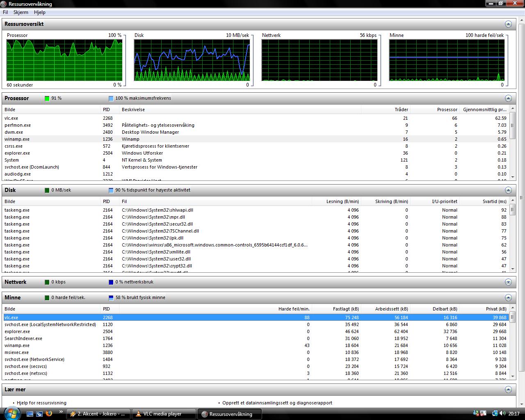Sort disk list by Fil column
This screenshot has width=525, height=420.
[x=215, y=201]
